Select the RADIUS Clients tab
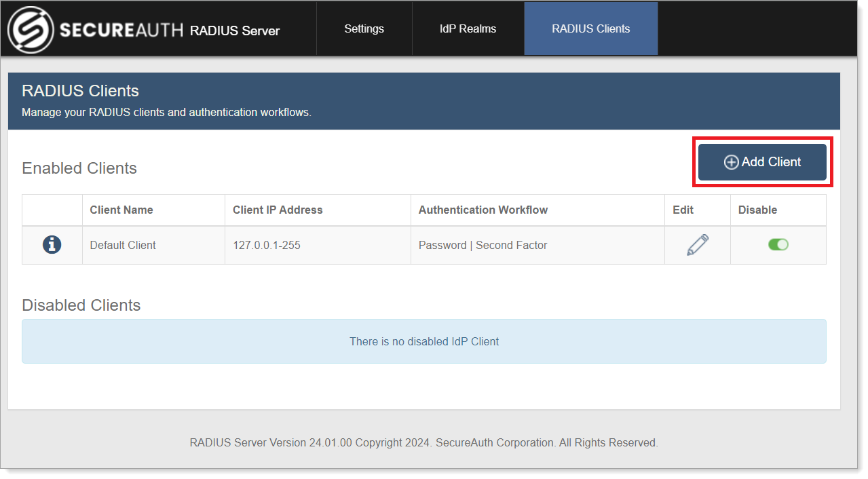868x479 pixels. tap(590, 28)
